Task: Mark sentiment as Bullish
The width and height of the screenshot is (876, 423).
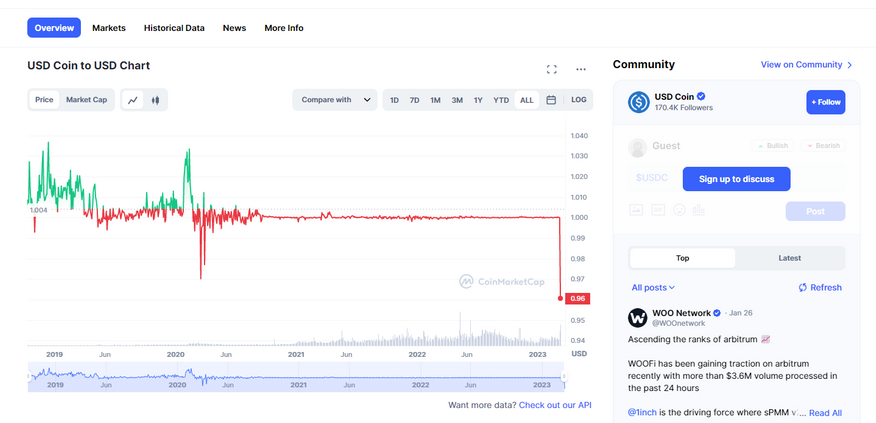Action: pyautogui.click(x=772, y=146)
